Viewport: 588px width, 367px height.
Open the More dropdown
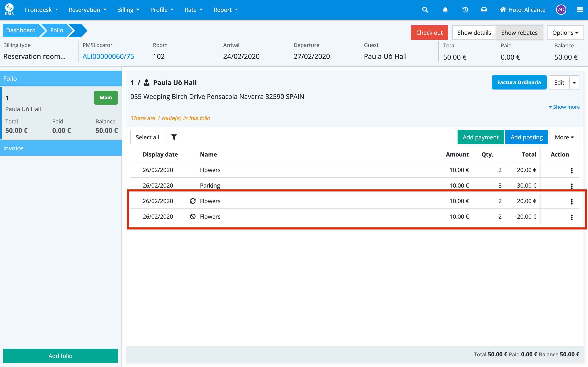tap(564, 137)
